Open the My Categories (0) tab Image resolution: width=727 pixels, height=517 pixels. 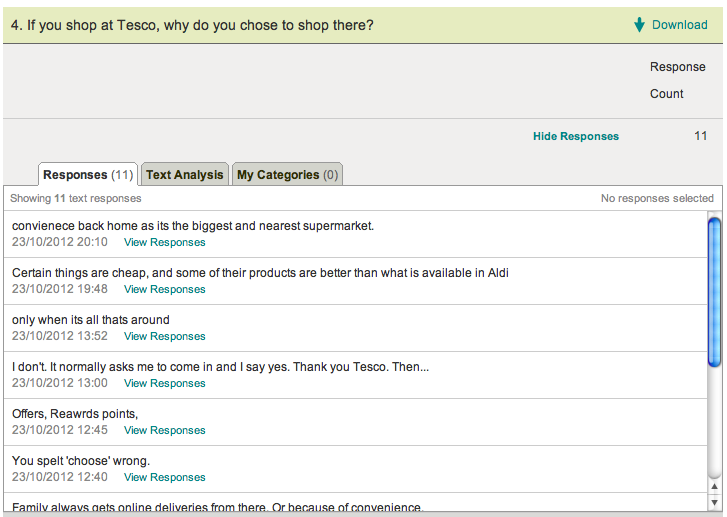(x=288, y=175)
